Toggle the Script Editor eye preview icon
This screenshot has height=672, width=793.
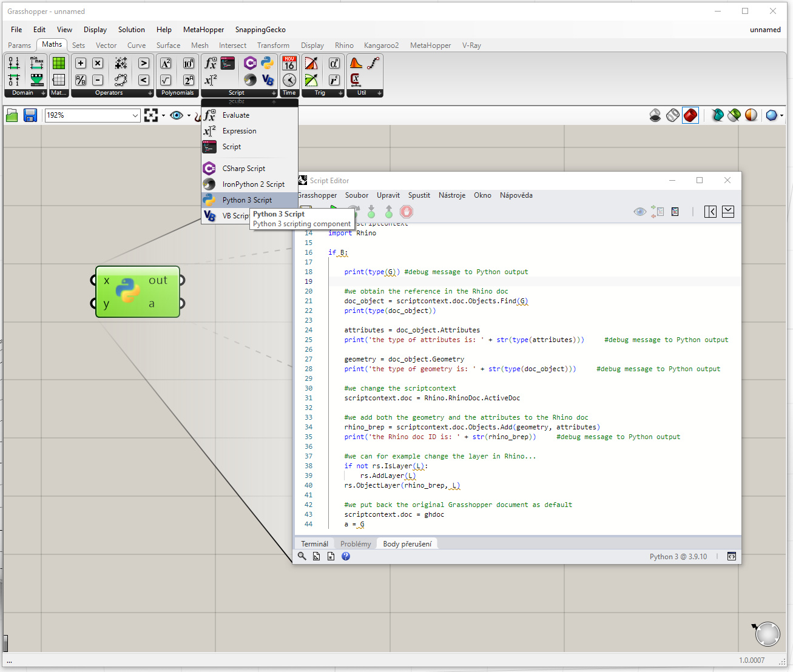[639, 212]
